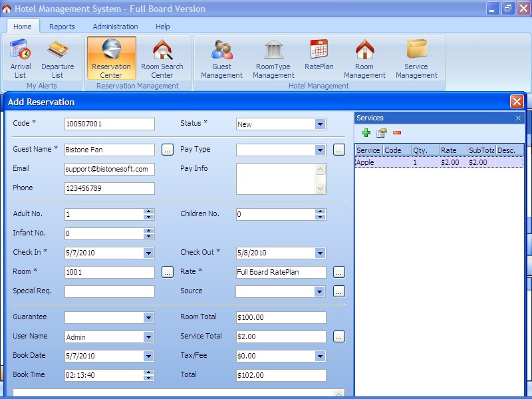Open the Room Search Center
The width and height of the screenshot is (532, 399).
click(x=162, y=59)
